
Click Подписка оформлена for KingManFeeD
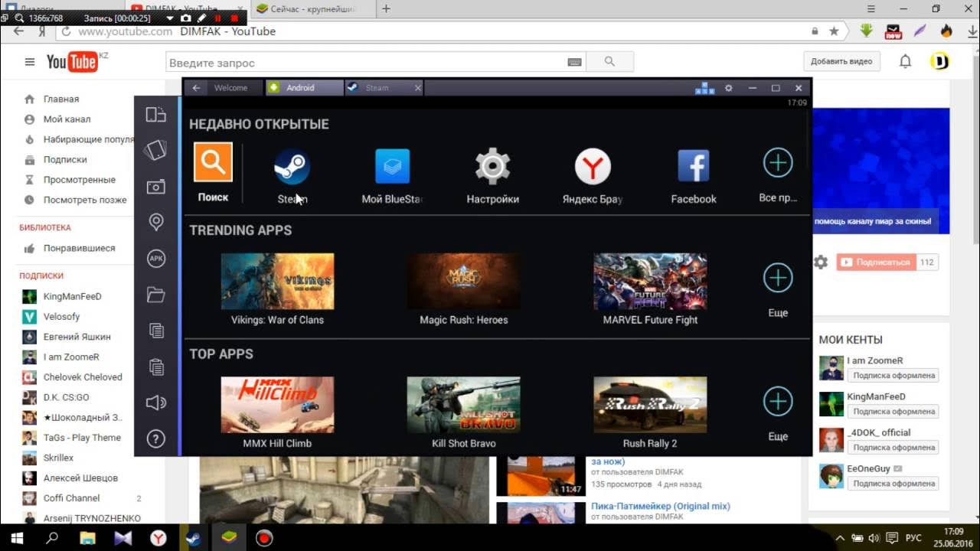[x=893, y=411]
